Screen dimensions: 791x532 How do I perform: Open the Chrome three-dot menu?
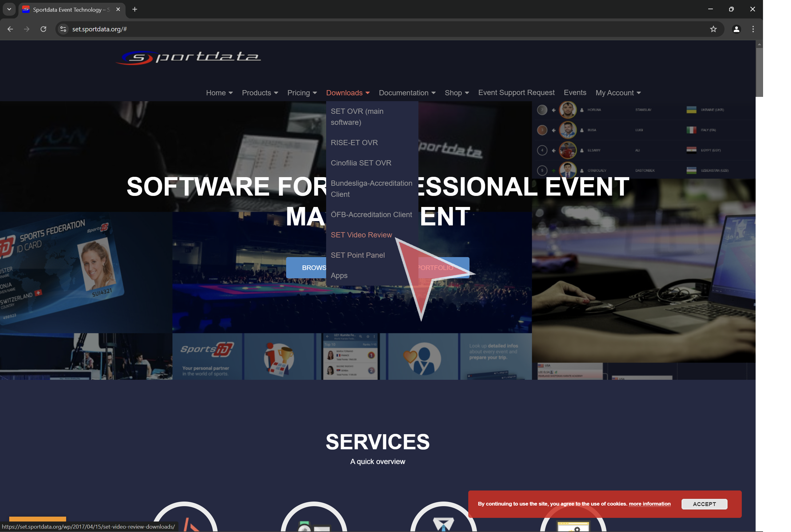coord(753,29)
